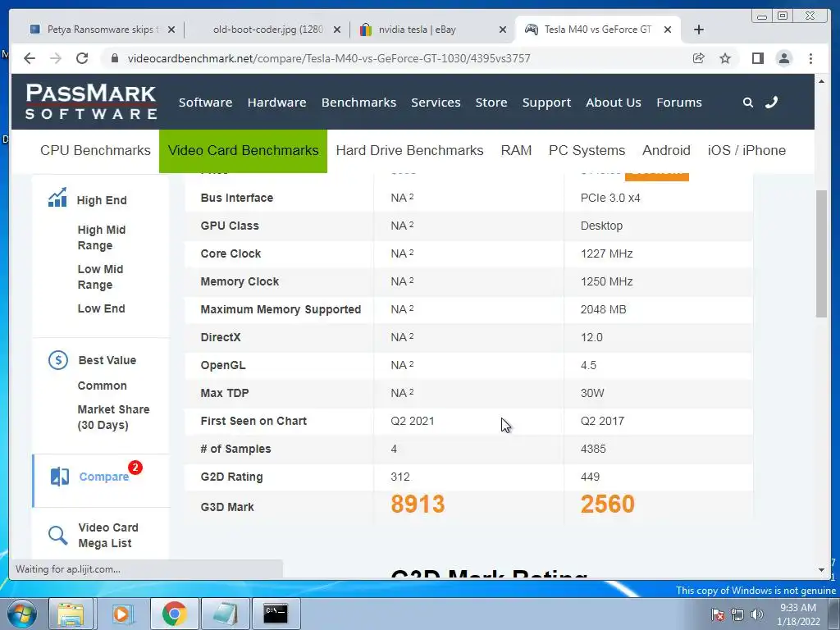
Task: Open the Windows Start button
Action: (x=21, y=614)
